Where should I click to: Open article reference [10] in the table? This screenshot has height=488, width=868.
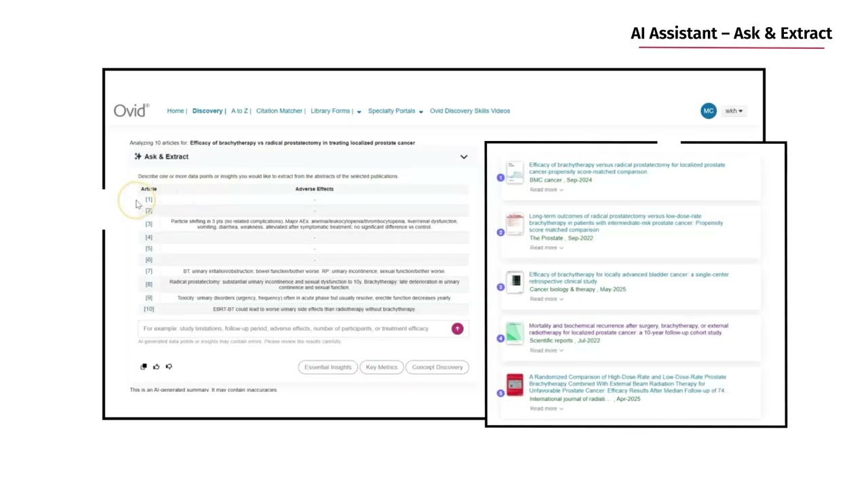point(149,309)
